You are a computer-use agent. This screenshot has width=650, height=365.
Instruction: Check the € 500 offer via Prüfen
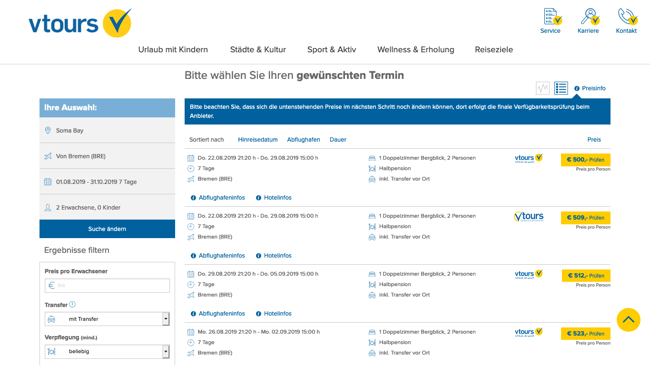pyautogui.click(x=585, y=160)
